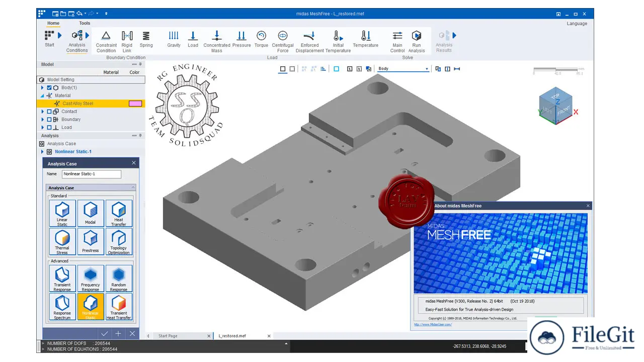Switch to the Tools ribbon tab
Viewport: 644px width, 362px height.
(x=85, y=23)
